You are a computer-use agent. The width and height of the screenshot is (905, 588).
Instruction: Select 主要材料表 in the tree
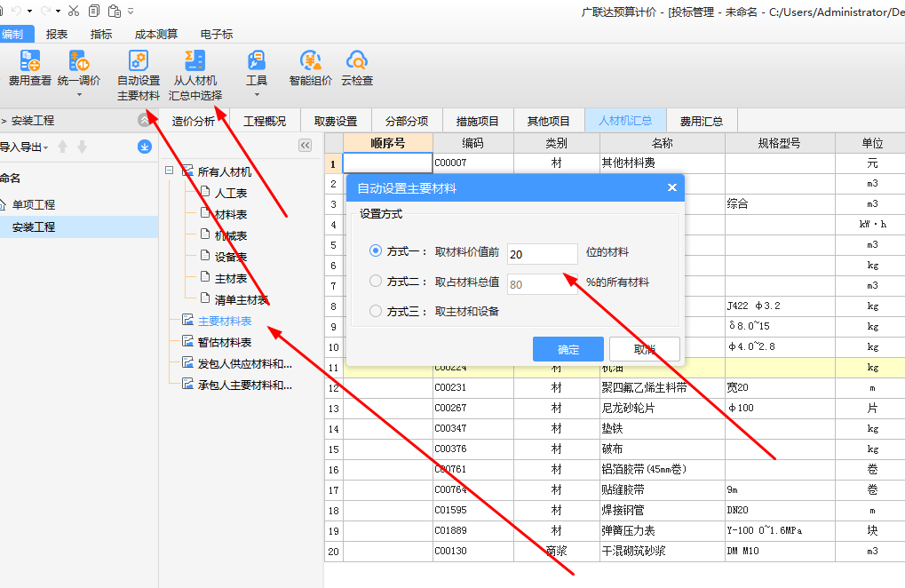click(225, 321)
